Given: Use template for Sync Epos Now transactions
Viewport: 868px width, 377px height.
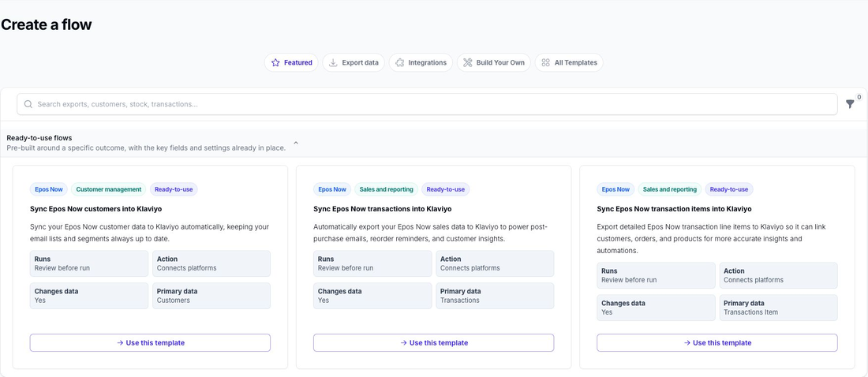Looking at the screenshot, I should click(433, 342).
